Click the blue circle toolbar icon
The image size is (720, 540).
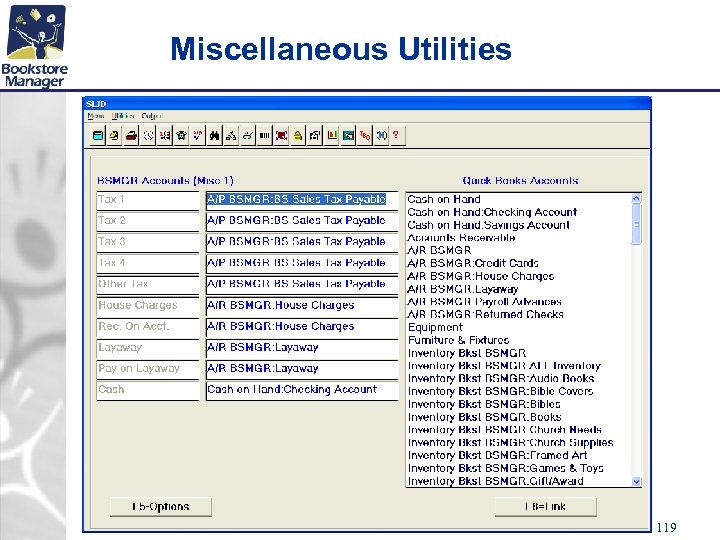tap(382, 135)
